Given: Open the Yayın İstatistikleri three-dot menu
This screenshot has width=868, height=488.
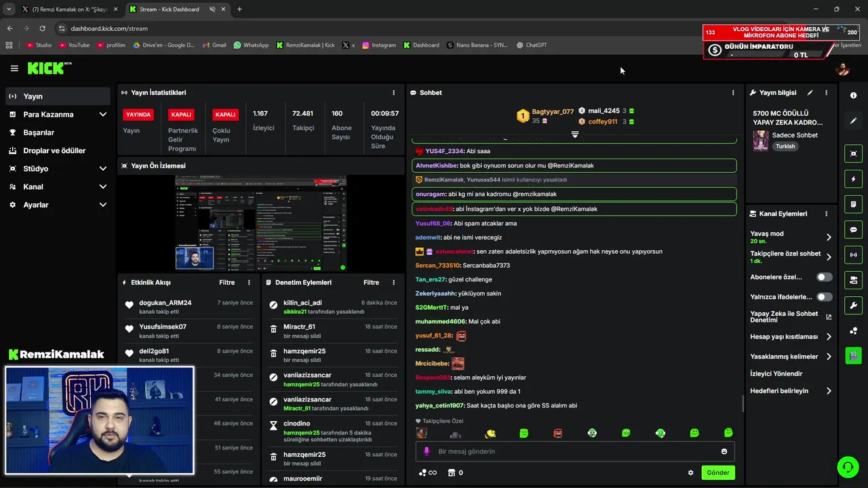Looking at the screenshot, I should tap(393, 93).
